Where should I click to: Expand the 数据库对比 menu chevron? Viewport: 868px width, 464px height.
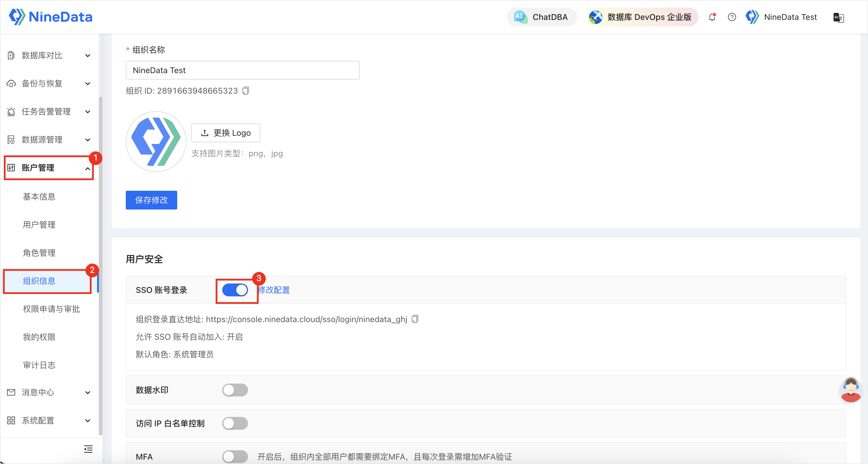(x=88, y=56)
